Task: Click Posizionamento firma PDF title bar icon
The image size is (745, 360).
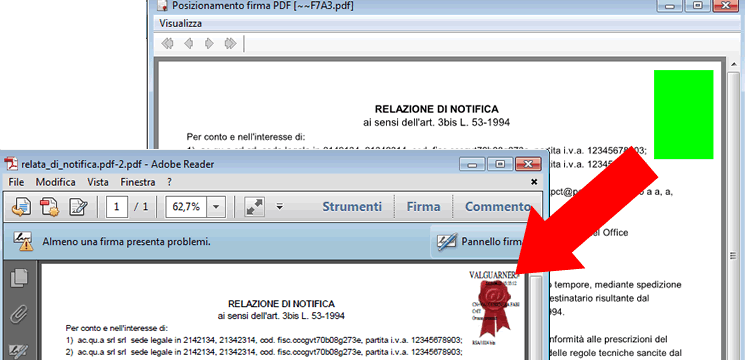Action: pos(163,6)
